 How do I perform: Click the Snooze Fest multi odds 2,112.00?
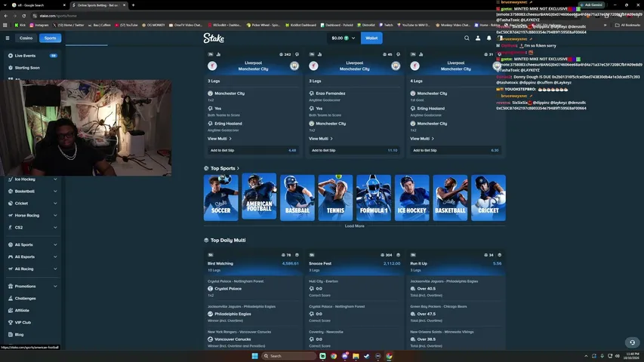tap(392, 263)
